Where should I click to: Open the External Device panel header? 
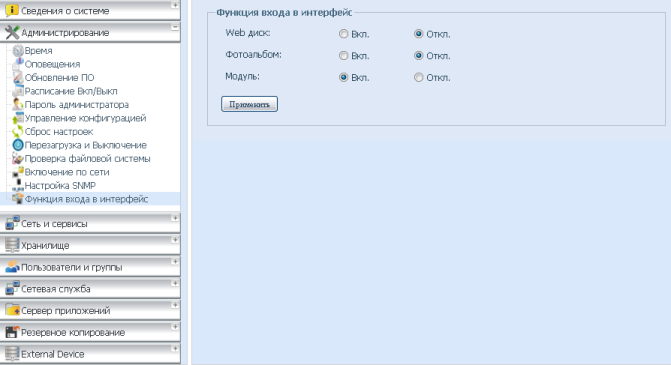pyautogui.click(x=90, y=354)
